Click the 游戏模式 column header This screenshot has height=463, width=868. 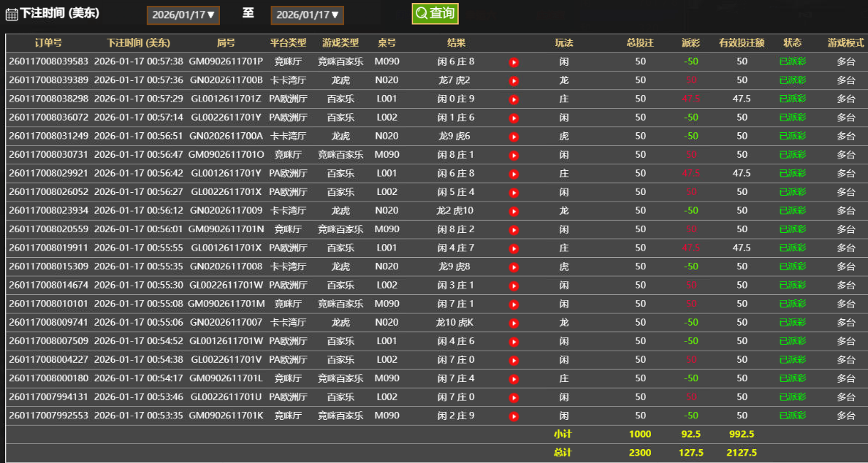pos(845,43)
